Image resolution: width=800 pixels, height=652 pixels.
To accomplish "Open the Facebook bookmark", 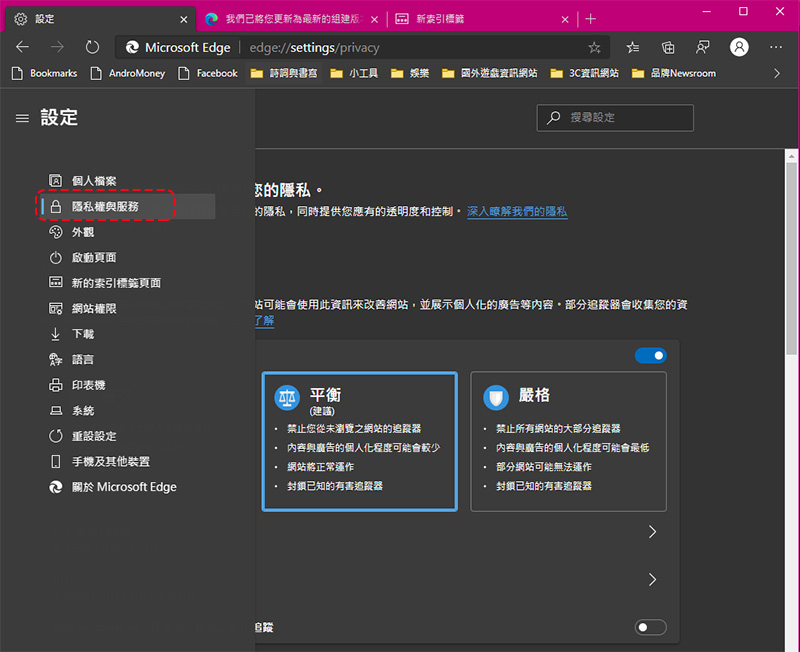I will (x=208, y=73).
